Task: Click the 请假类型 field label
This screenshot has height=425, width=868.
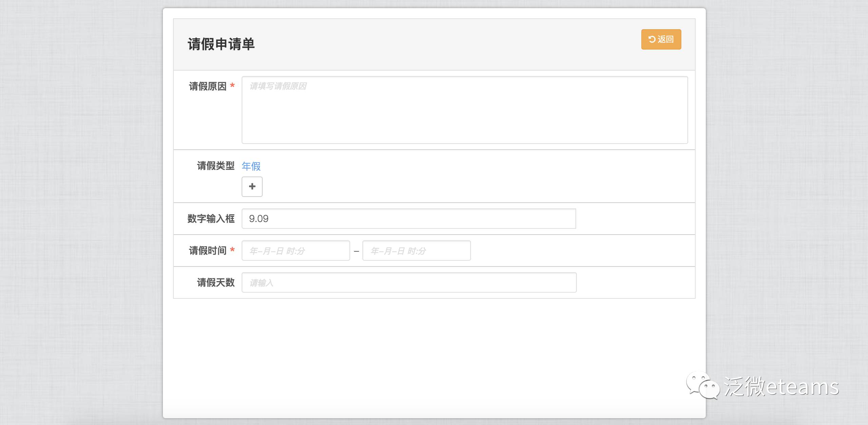Action: pyautogui.click(x=215, y=166)
